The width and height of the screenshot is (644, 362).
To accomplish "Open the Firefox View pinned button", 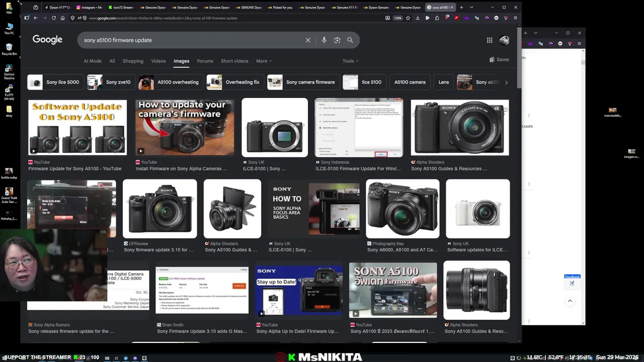I will (36, 8).
